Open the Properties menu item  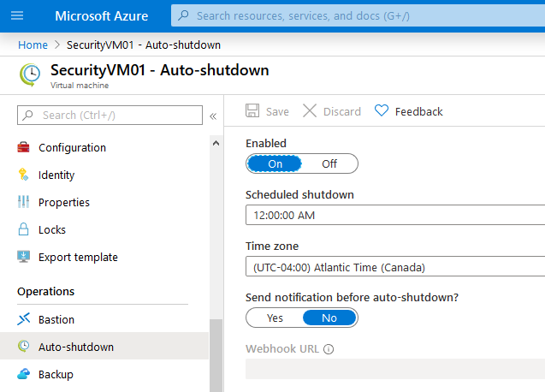(64, 202)
